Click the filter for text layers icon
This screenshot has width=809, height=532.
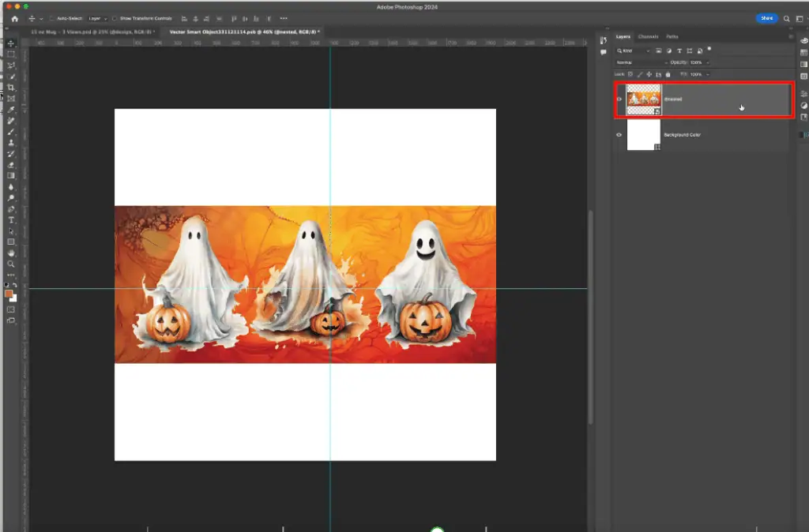coord(679,51)
